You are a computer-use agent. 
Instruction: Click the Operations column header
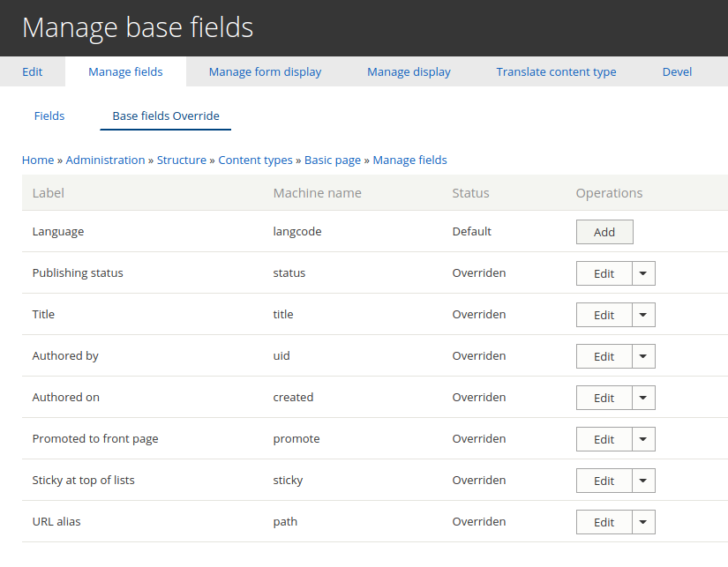pyautogui.click(x=609, y=193)
